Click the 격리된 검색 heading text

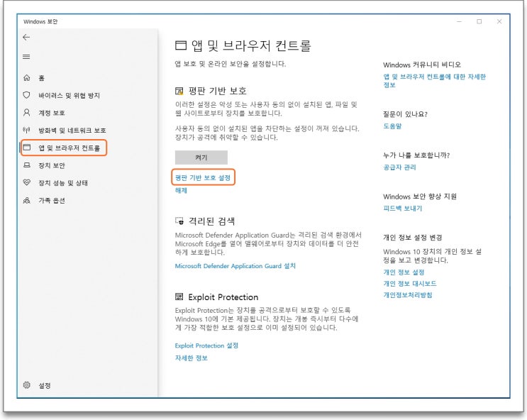coord(211,221)
